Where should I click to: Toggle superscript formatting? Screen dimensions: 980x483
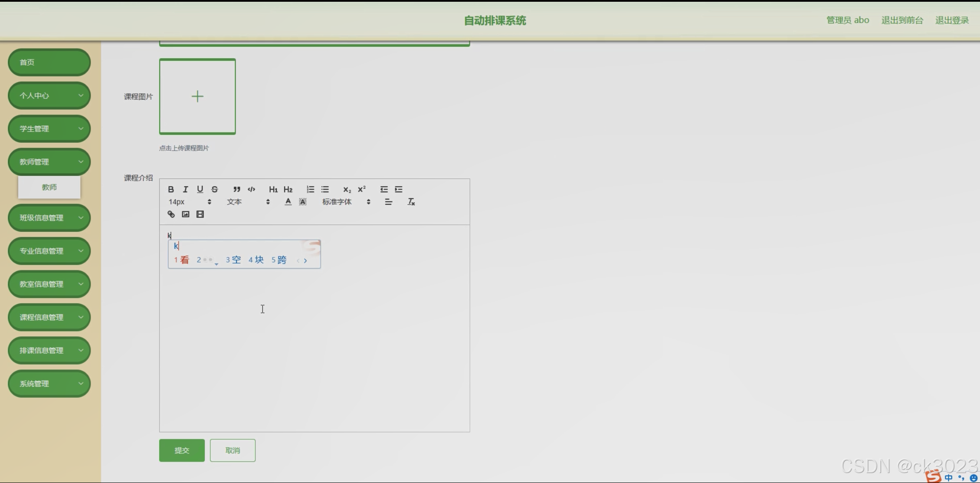click(362, 189)
